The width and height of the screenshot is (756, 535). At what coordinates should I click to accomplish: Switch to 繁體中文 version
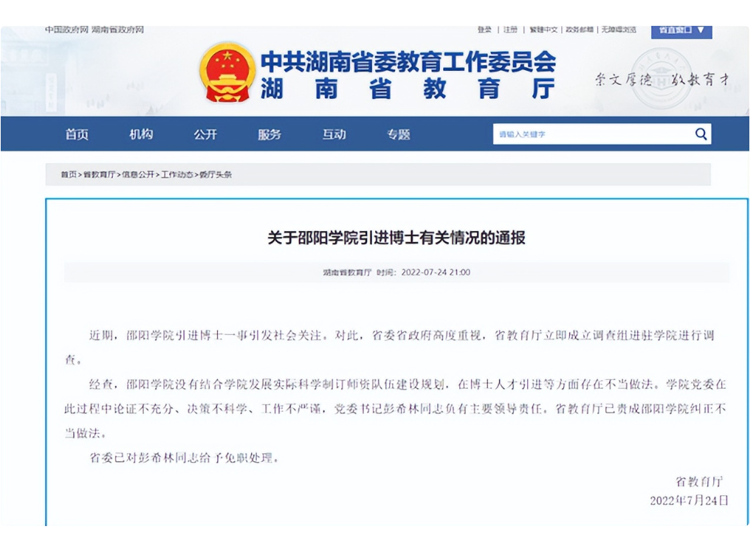click(x=543, y=30)
